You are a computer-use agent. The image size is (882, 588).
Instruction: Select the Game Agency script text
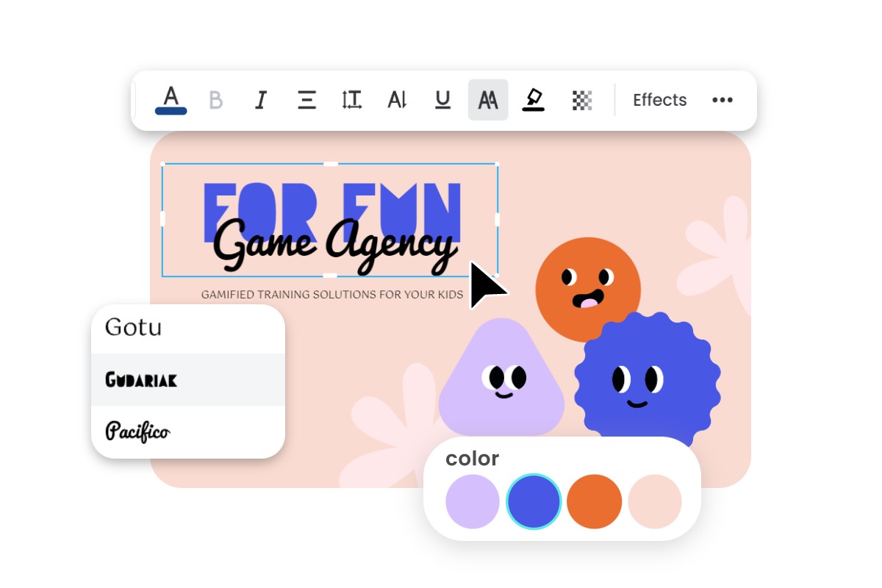coord(334,245)
